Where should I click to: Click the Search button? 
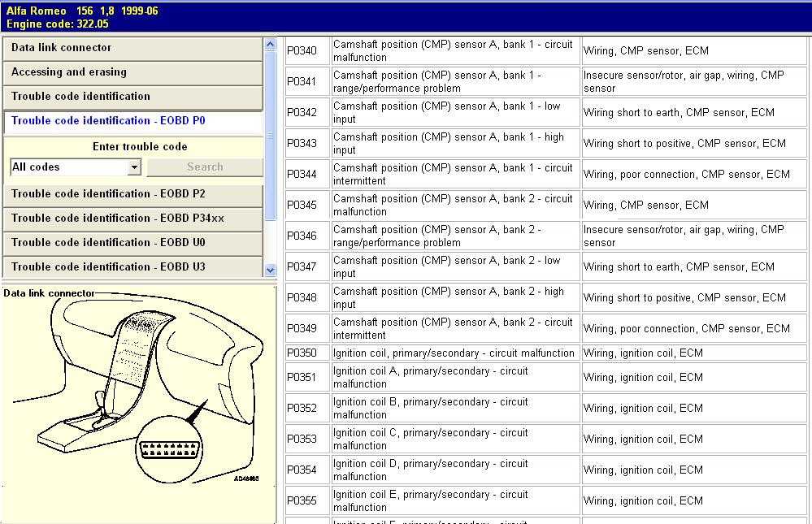[205, 167]
